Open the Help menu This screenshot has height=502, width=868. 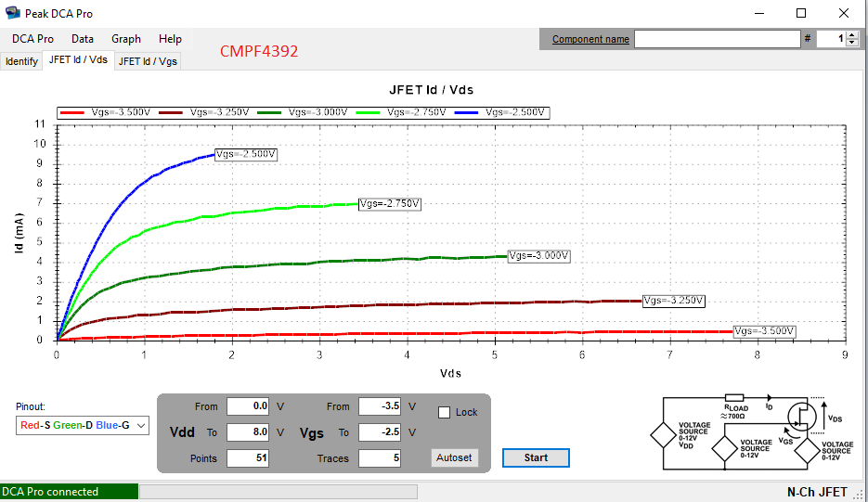[x=170, y=39]
